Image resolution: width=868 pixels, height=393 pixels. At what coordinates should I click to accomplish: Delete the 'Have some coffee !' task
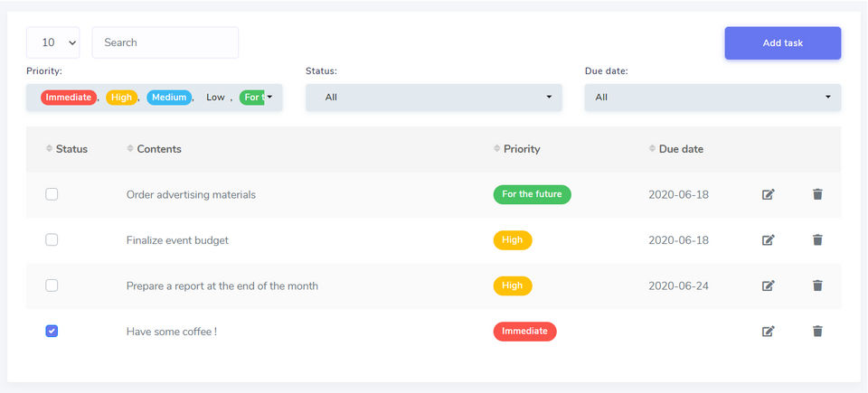click(817, 332)
